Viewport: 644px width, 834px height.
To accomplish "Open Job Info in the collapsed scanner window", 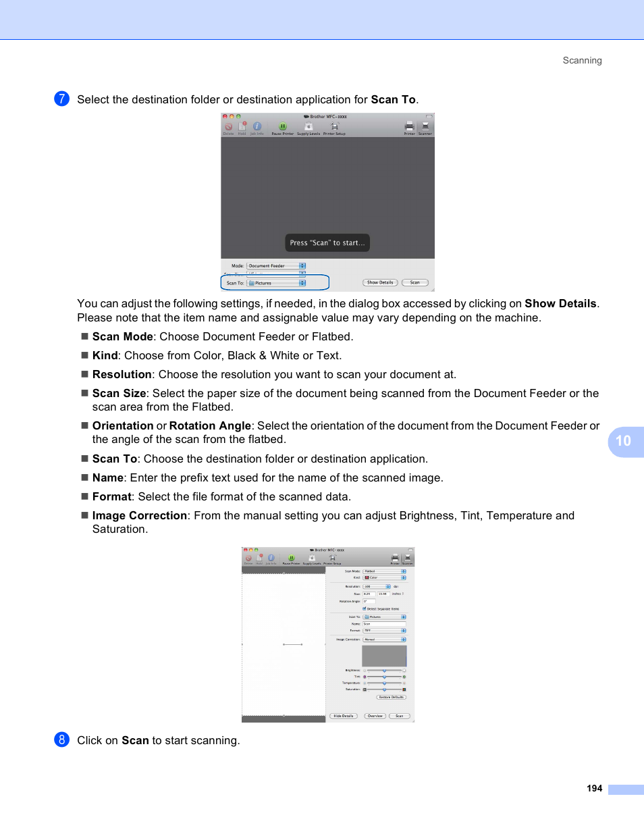I will 257,127.
